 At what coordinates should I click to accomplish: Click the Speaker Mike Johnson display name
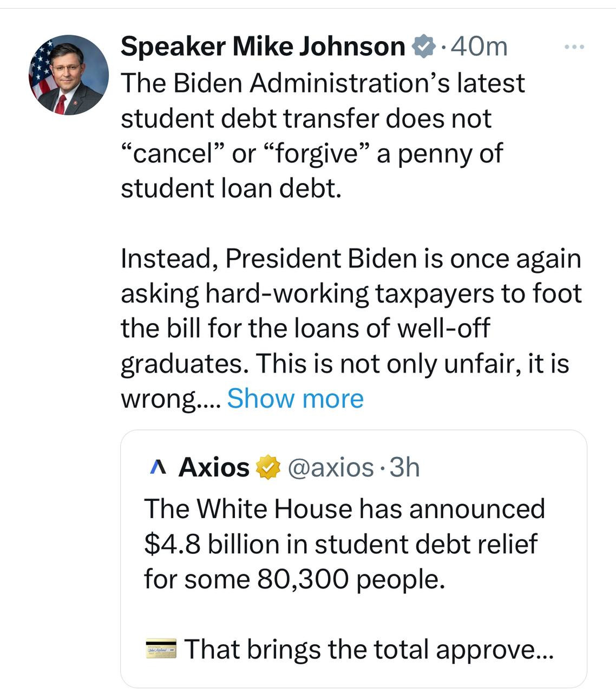tap(263, 46)
